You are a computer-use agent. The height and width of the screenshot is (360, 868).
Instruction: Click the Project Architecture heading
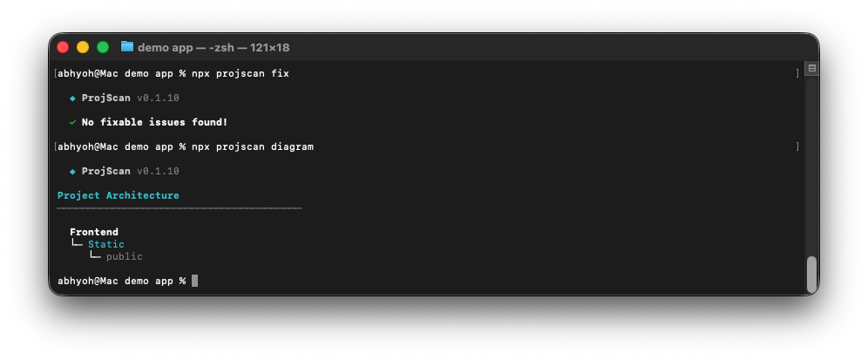click(119, 195)
